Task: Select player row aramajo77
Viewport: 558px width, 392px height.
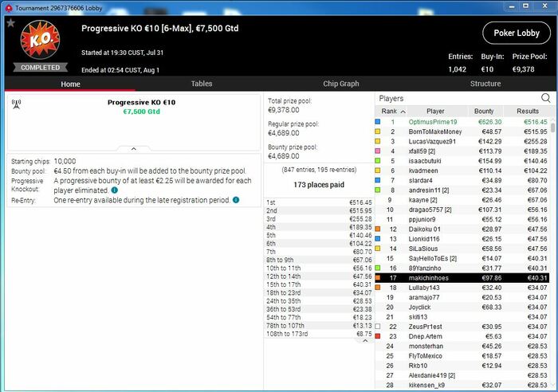Action: (x=462, y=297)
